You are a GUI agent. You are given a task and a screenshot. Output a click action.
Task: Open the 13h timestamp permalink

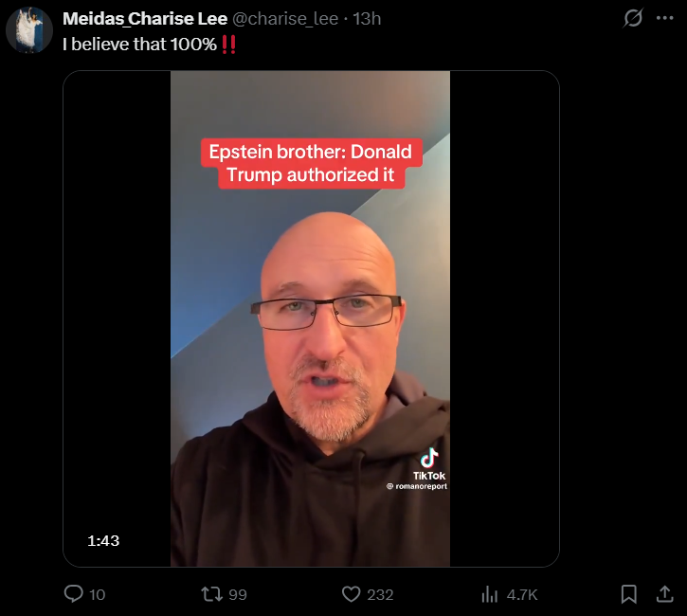click(x=367, y=19)
